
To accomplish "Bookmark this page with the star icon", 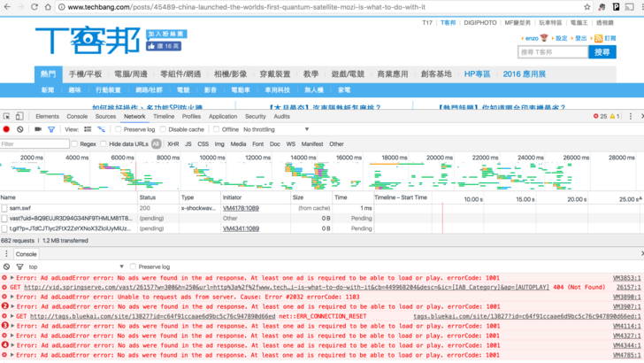I will [x=586, y=7].
